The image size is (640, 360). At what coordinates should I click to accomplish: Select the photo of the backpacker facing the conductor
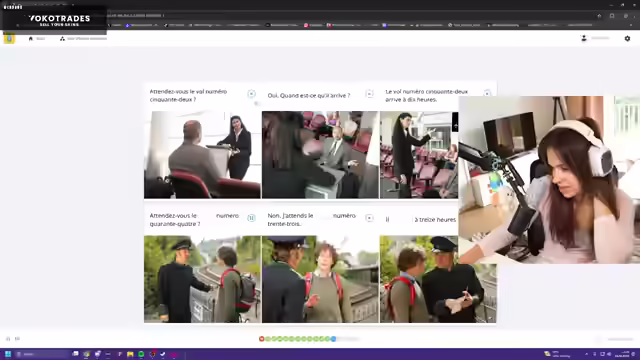click(320, 279)
